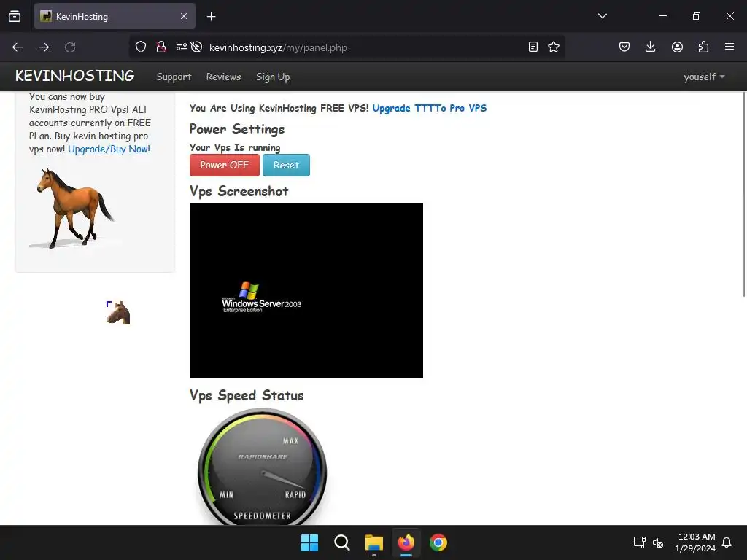
Task: Open tracking protection shield icon
Action: [x=141, y=47]
